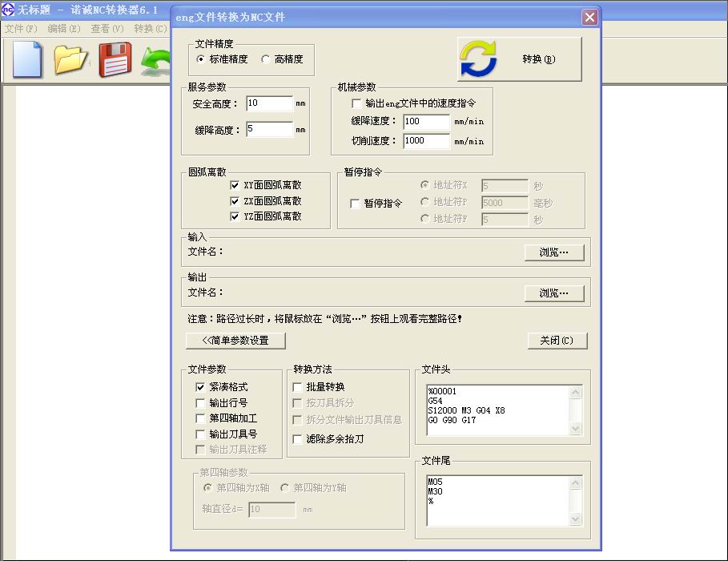Enable 输出eng文件中的速度指令 checkbox
The width and height of the screenshot is (728, 561).
click(357, 104)
